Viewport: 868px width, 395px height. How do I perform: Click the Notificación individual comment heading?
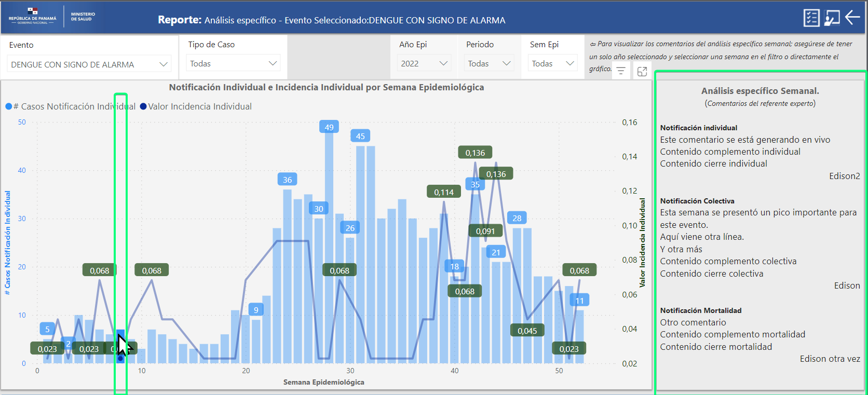(699, 128)
